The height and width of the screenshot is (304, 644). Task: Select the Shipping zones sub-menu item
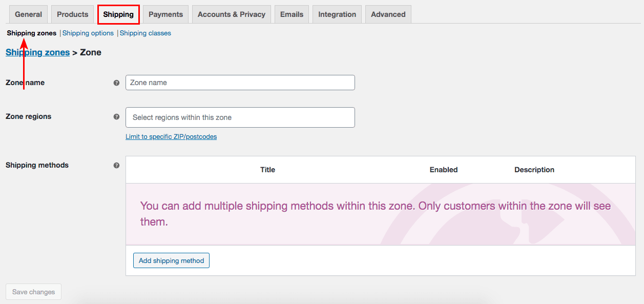(x=32, y=33)
